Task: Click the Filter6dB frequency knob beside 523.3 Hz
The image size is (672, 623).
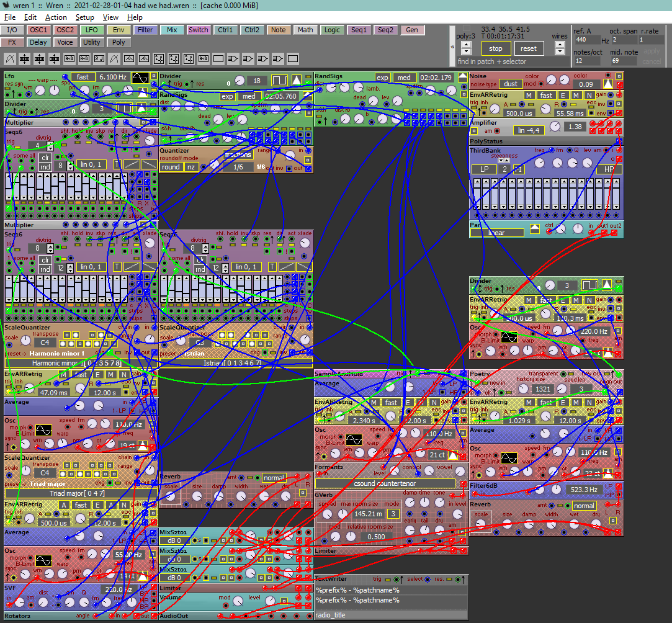Action: (x=556, y=490)
